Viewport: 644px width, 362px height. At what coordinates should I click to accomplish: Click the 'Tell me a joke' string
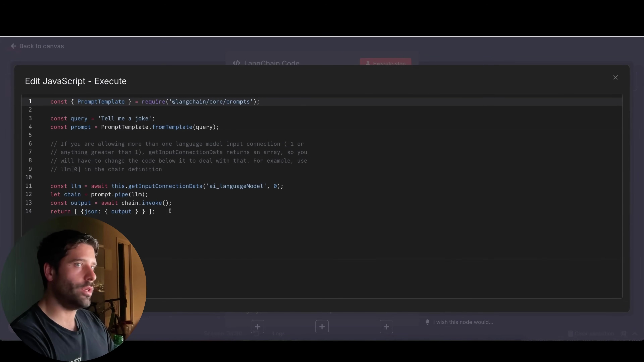click(x=125, y=118)
